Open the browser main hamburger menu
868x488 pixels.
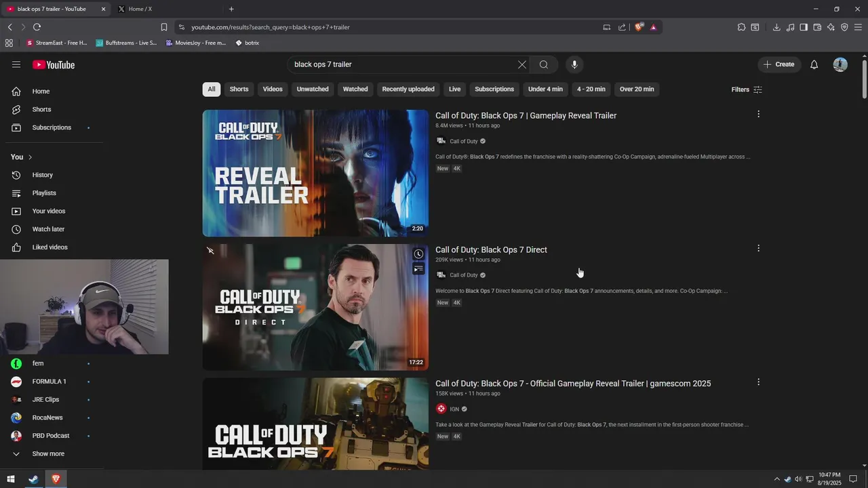pyautogui.click(x=858, y=27)
